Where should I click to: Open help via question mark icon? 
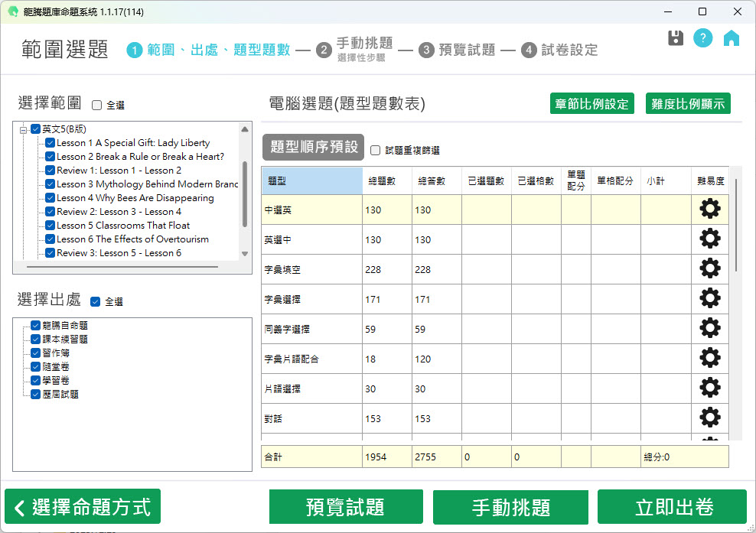click(703, 37)
